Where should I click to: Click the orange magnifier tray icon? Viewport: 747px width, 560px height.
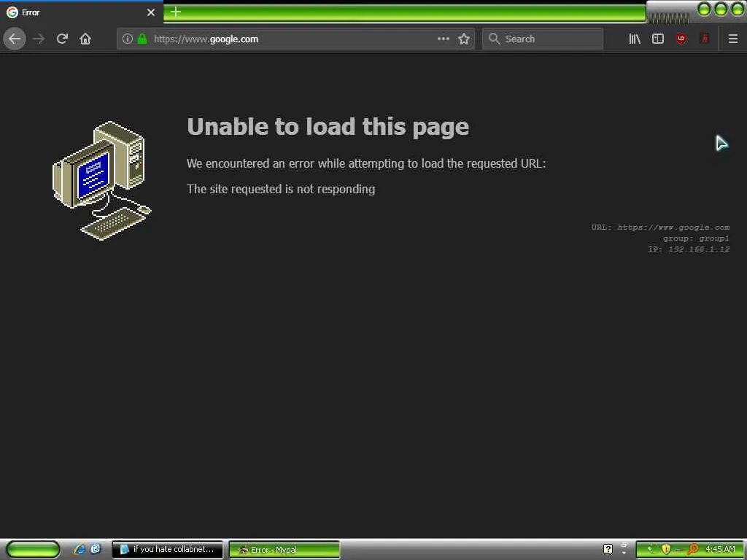[693, 550]
